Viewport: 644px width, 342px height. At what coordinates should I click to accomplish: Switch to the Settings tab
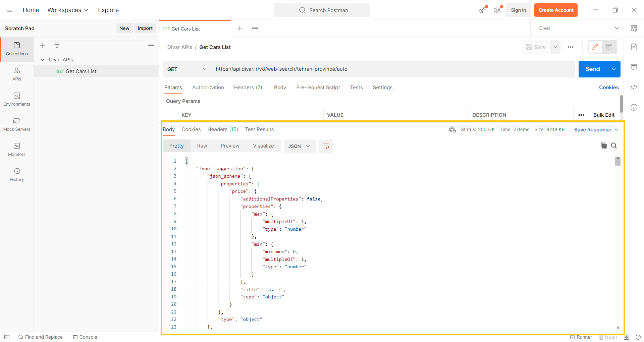click(383, 88)
